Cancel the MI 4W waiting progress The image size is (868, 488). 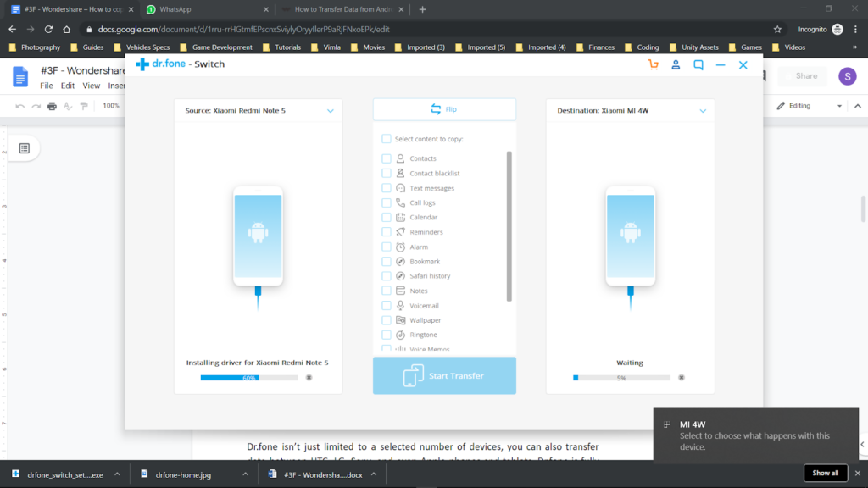(x=682, y=377)
